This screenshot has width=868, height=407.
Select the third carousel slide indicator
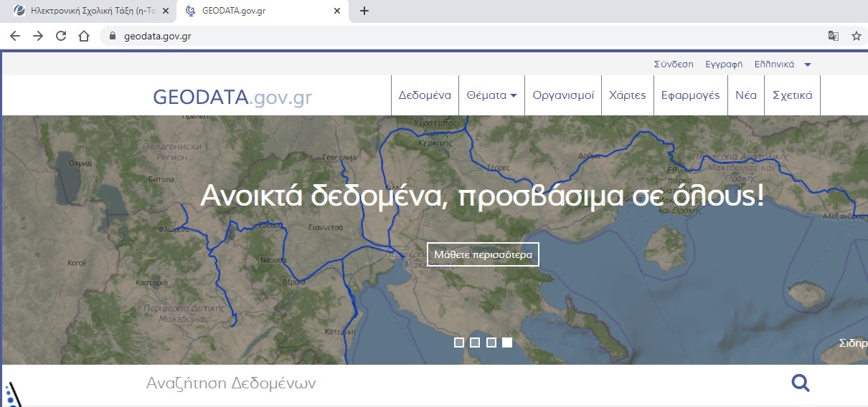click(491, 343)
